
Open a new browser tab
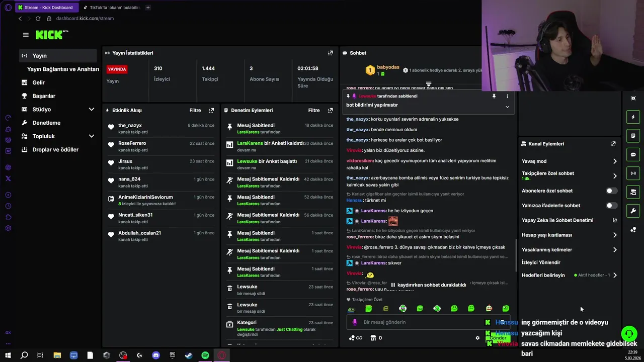(147, 8)
